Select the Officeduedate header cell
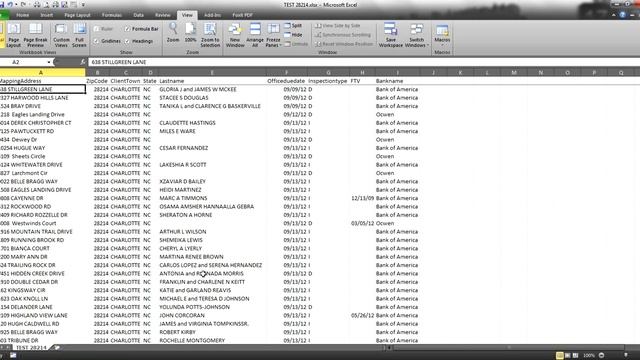This screenshot has width=640, height=360. pos(286,81)
